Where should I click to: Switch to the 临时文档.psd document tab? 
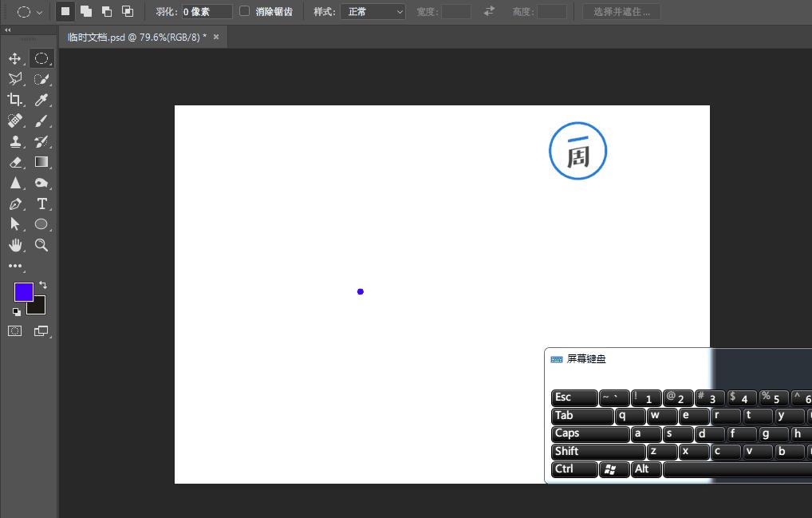[x=136, y=37]
